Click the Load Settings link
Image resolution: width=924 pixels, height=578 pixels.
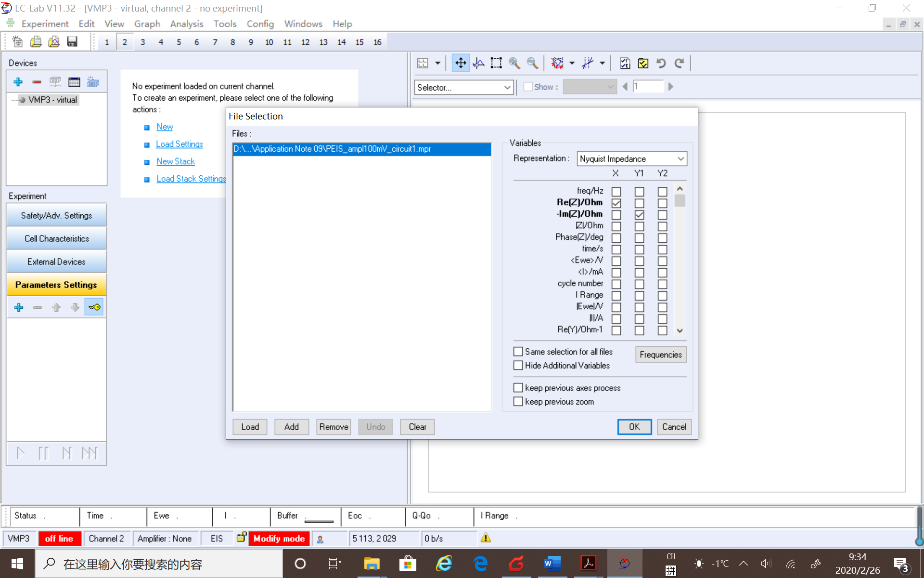(x=179, y=144)
